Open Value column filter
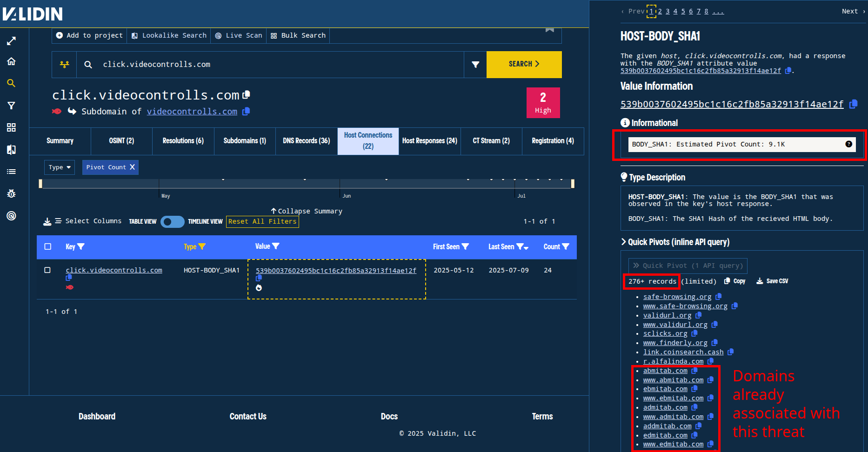The image size is (868, 452). click(x=276, y=246)
